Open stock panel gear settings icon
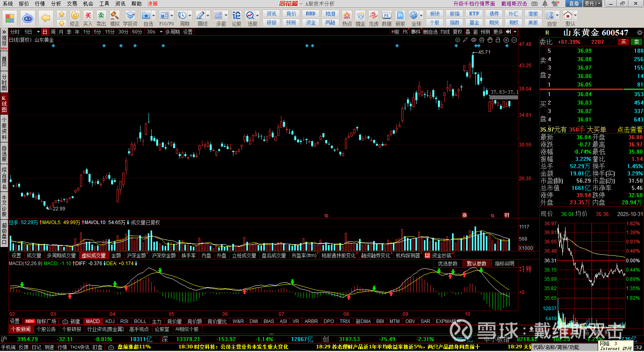Viewport: 644px width, 352px height. [x=640, y=33]
